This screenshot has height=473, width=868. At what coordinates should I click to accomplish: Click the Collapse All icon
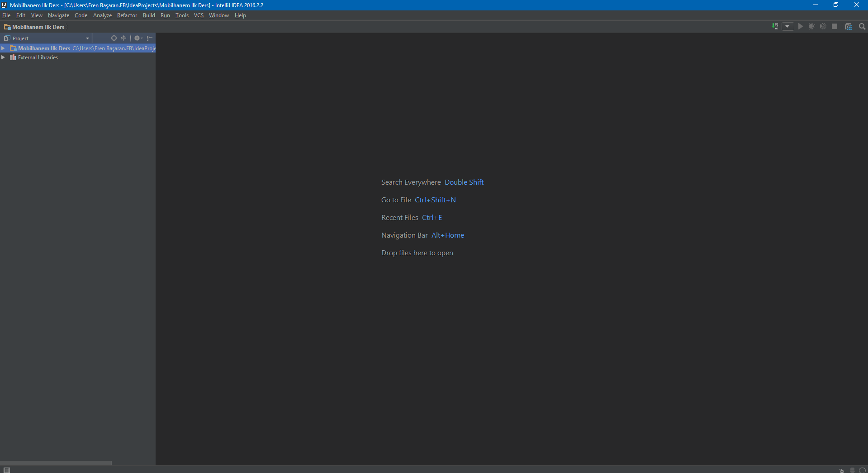[x=124, y=38]
